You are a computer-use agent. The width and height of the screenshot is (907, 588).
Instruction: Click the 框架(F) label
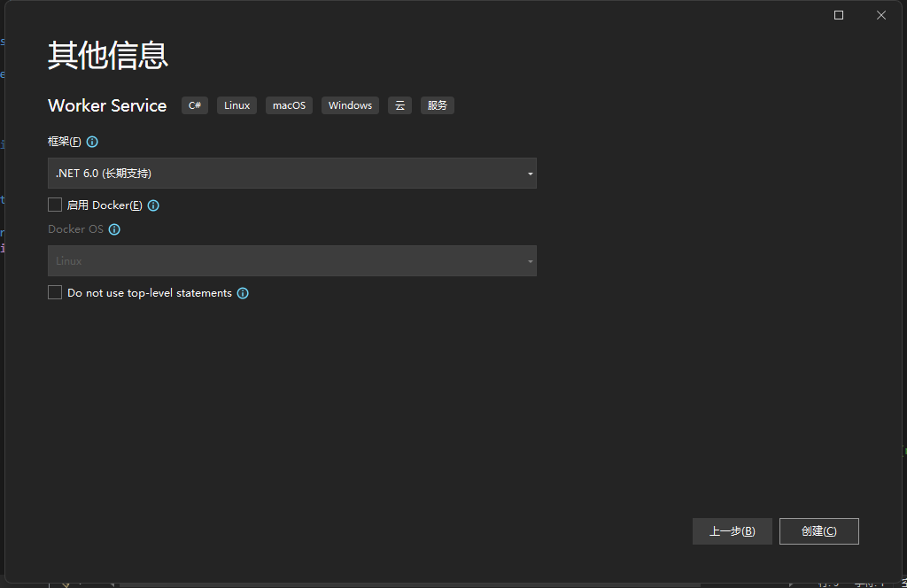(64, 142)
